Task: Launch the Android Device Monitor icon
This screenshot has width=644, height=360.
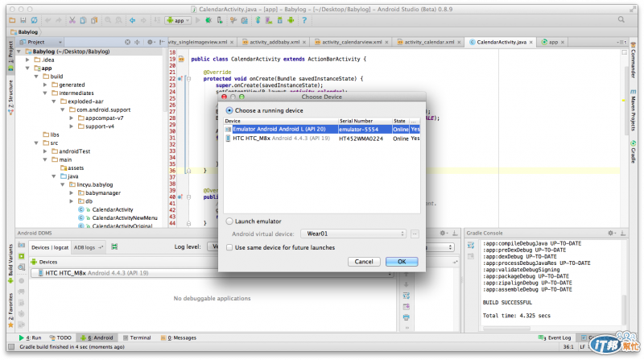Action: click(291, 20)
